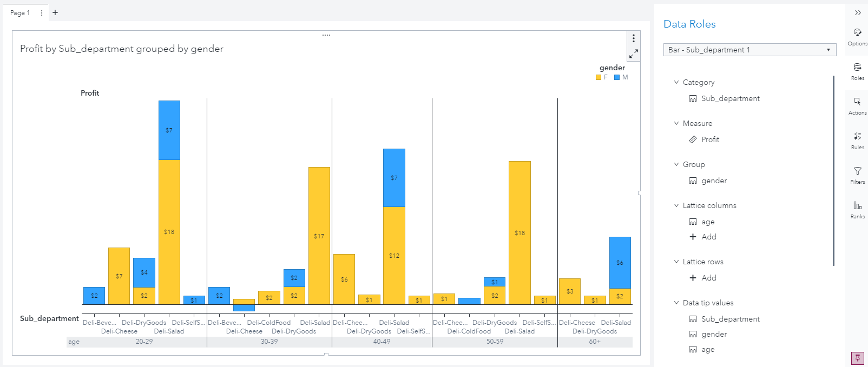Screen dimensions: 868x367
Task: Add a new page with the plus button
Action: [x=55, y=12]
